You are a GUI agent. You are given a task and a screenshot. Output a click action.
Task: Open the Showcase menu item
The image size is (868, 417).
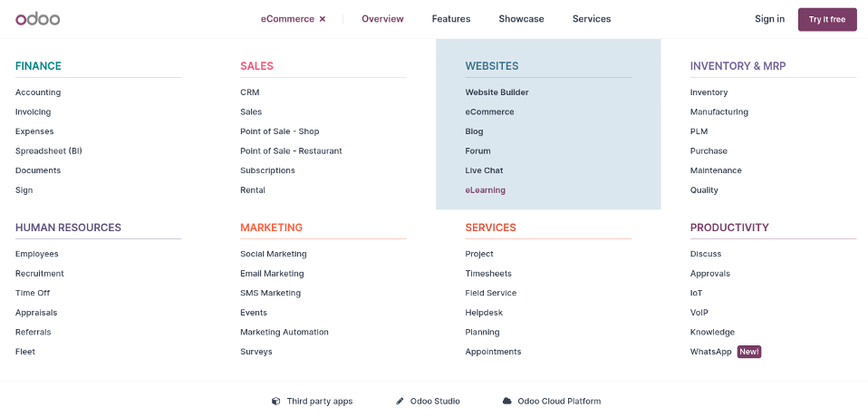pyautogui.click(x=521, y=19)
